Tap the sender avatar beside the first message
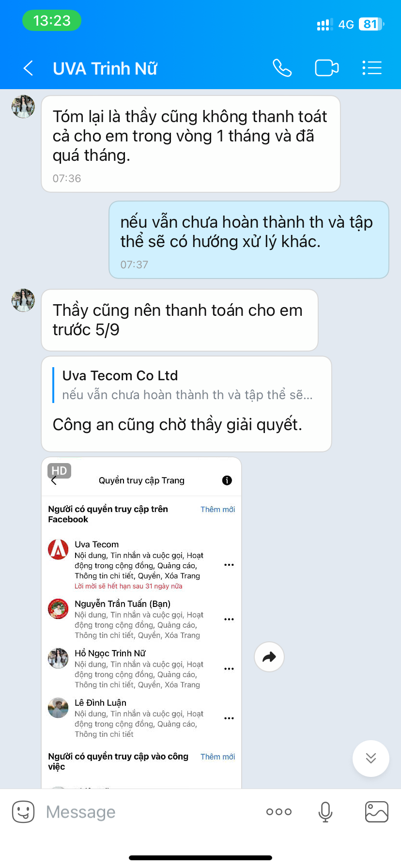Screen dimensions: 401x868 (x=23, y=107)
